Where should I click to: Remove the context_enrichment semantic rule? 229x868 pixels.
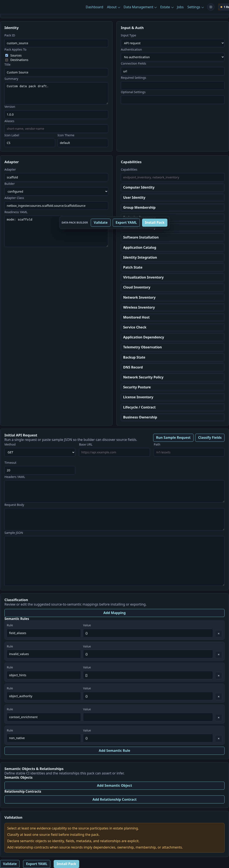coord(219,717)
